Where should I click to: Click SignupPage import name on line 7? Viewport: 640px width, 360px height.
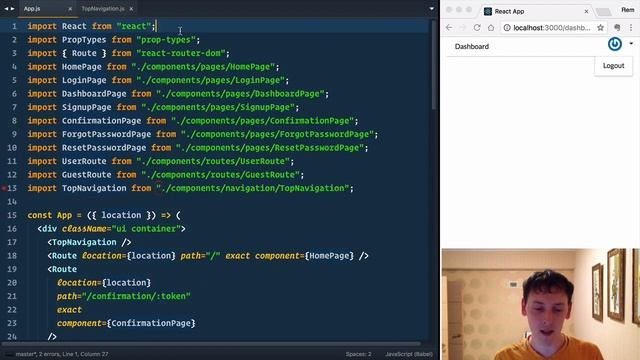(x=87, y=107)
